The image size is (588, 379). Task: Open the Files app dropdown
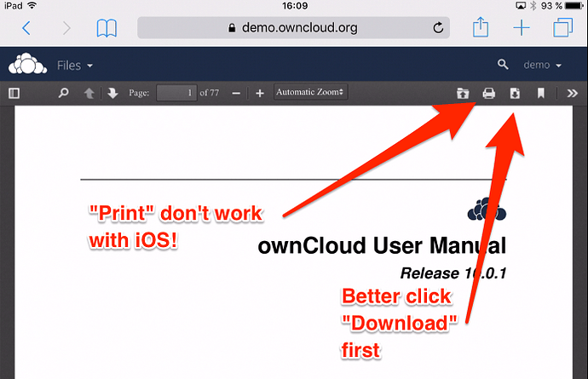(x=75, y=66)
